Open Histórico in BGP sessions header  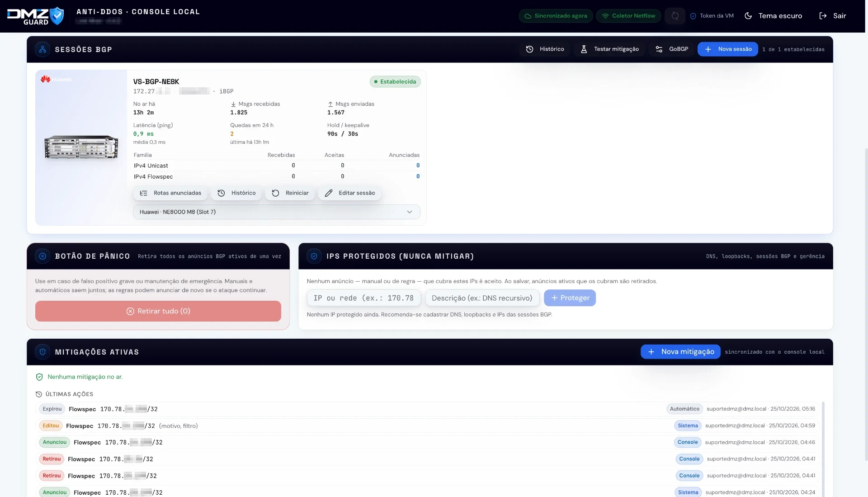[x=545, y=49]
